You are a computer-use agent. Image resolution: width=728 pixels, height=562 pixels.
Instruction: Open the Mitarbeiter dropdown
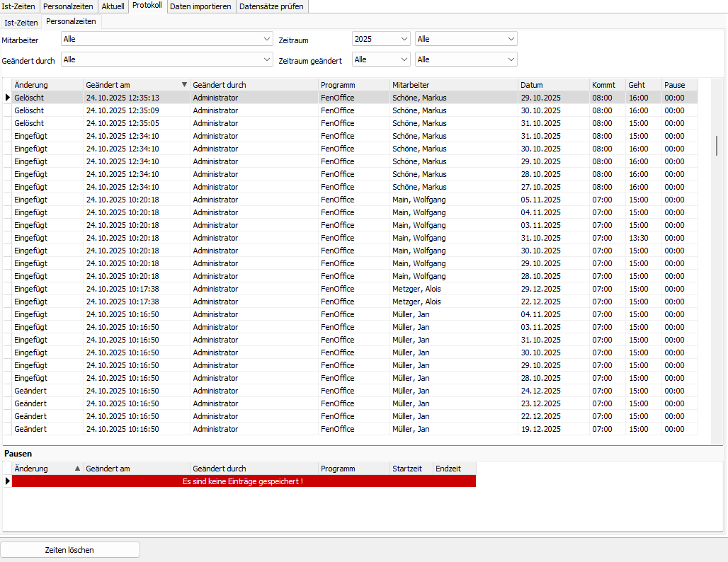pyautogui.click(x=266, y=39)
